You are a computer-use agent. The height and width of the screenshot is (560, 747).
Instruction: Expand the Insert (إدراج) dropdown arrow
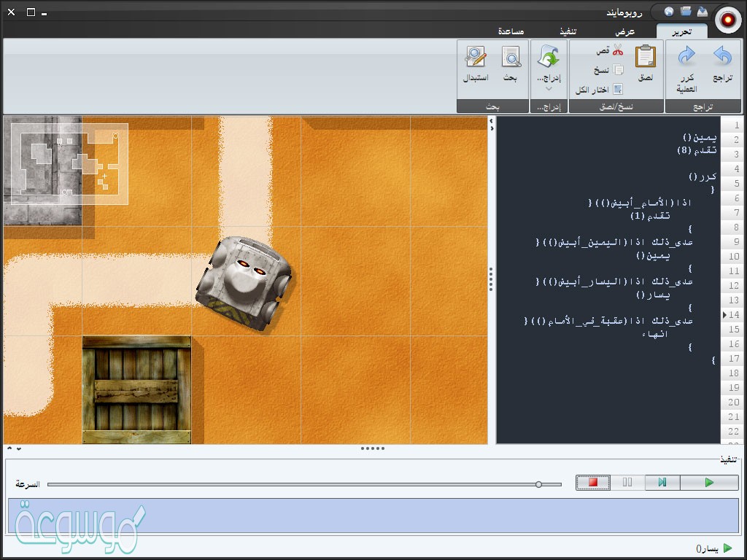tap(549, 89)
